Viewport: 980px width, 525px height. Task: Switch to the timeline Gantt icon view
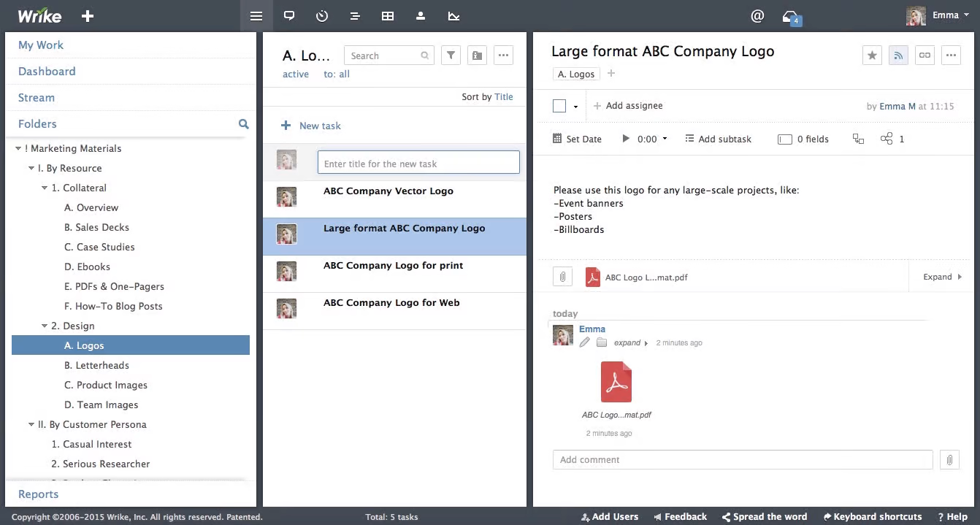click(355, 15)
